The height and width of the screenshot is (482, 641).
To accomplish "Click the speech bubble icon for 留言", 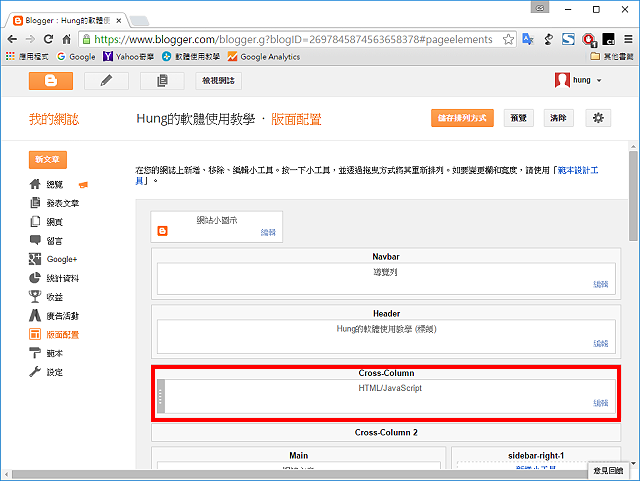I will point(35,240).
